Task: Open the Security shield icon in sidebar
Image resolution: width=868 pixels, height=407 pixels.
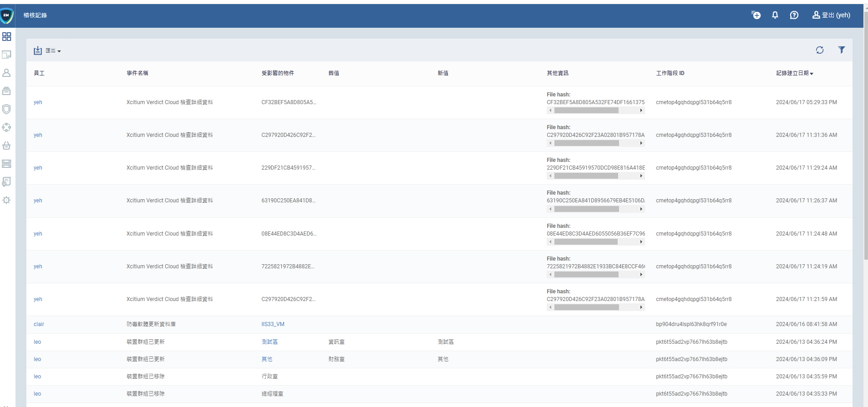Action: pyautogui.click(x=6, y=109)
